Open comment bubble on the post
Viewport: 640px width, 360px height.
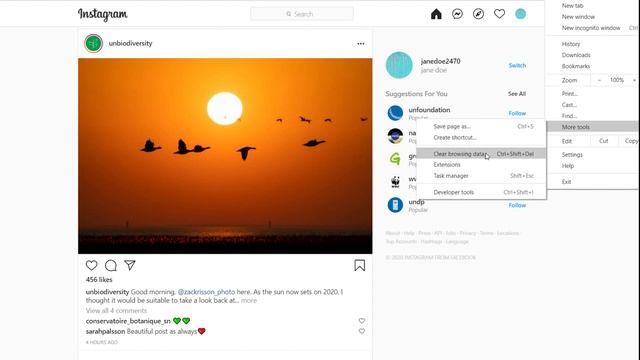click(x=111, y=265)
